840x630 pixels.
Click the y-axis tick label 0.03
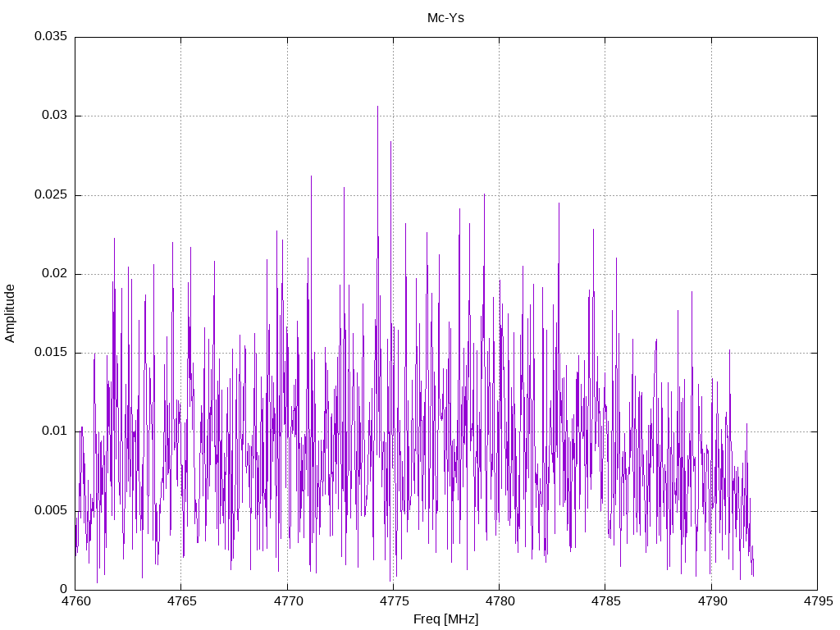click(55, 115)
